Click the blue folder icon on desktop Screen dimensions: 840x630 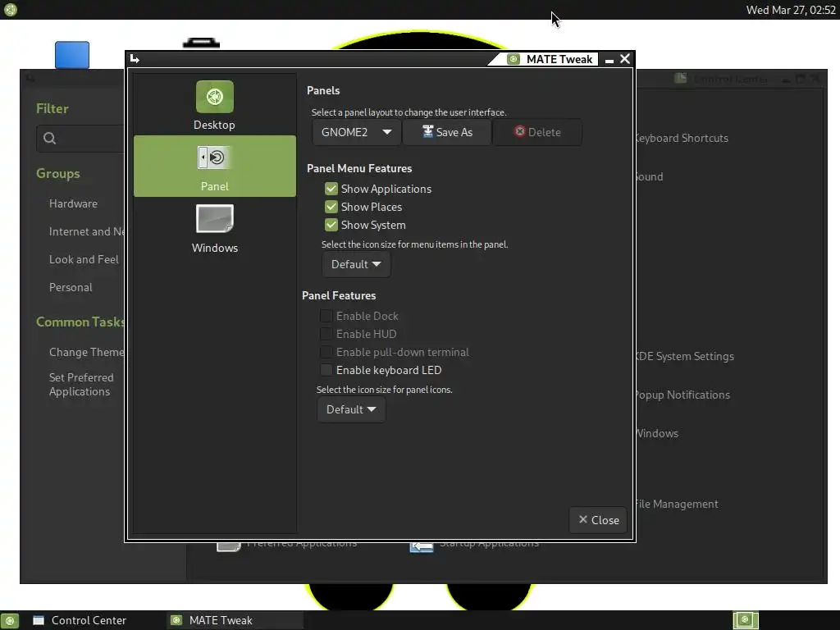point(72,55)
